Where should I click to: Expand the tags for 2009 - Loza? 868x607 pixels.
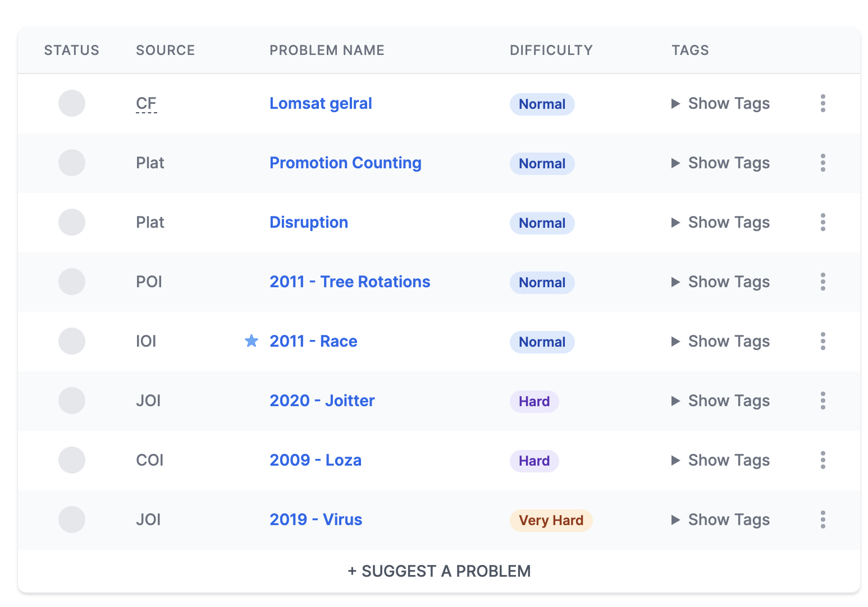pos(720,460)
